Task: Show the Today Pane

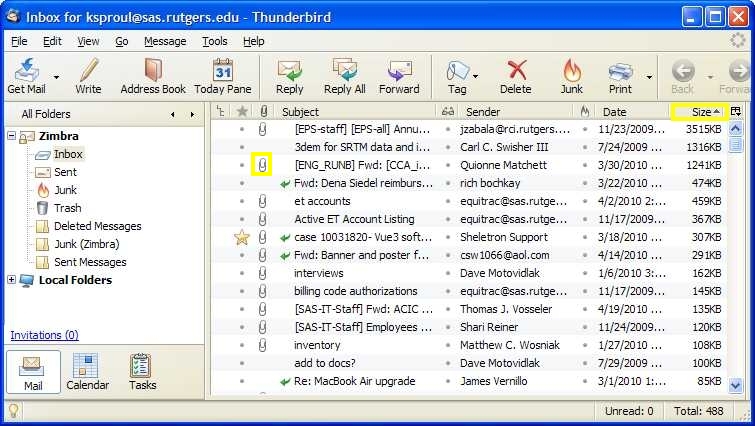Action: pyautogui.click(x=223, y=76)
